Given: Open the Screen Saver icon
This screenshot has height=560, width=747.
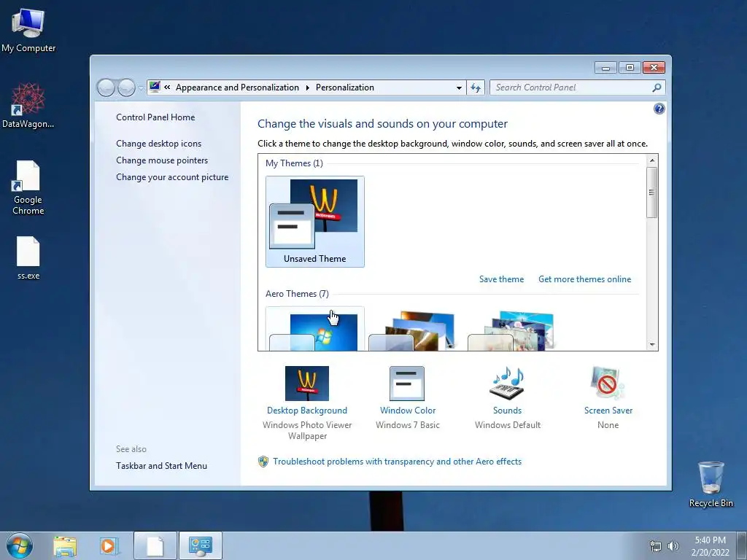Looking at the screenshot, I should click(x=608, y=384).
